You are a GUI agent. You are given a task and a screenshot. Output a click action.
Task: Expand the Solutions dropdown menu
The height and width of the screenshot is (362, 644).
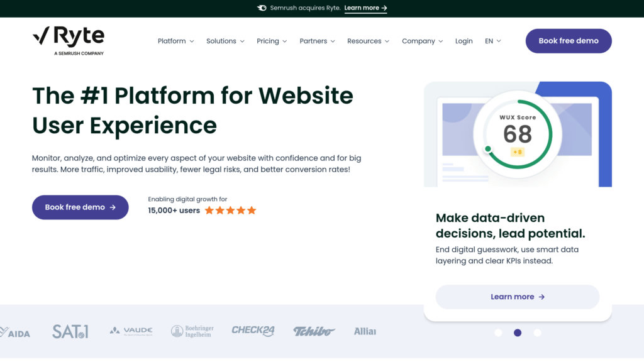coord(225,41)
